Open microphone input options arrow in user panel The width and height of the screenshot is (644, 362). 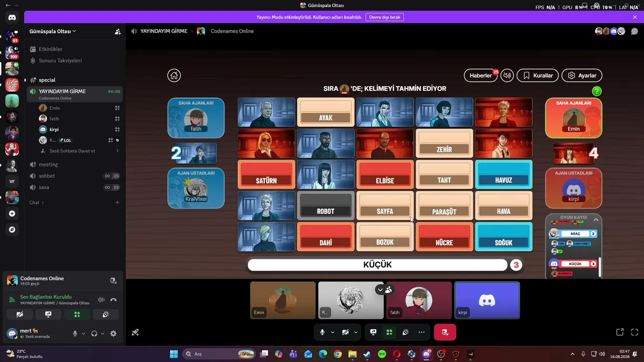pos(84,333)
